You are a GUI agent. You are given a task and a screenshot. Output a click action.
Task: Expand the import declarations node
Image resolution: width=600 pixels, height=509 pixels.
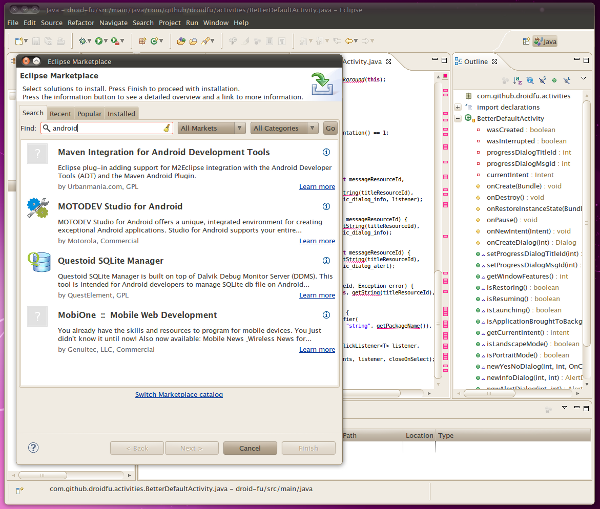pos(458,108)
